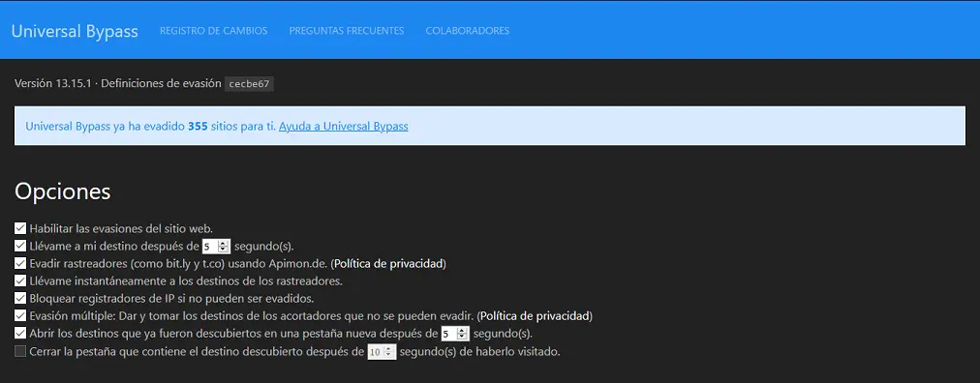Uncheck Llévame a mi destino después de
Image resolution: width=980 pixels, height=383 pixels.
tap(20, 246)
